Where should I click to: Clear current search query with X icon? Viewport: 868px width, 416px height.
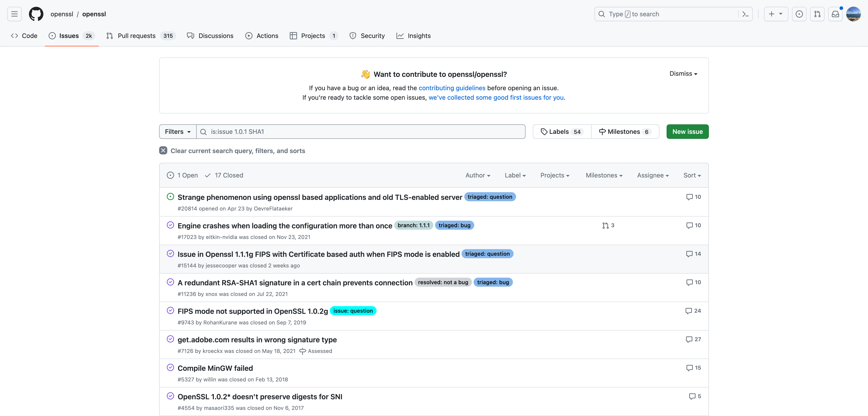point(163,150)
